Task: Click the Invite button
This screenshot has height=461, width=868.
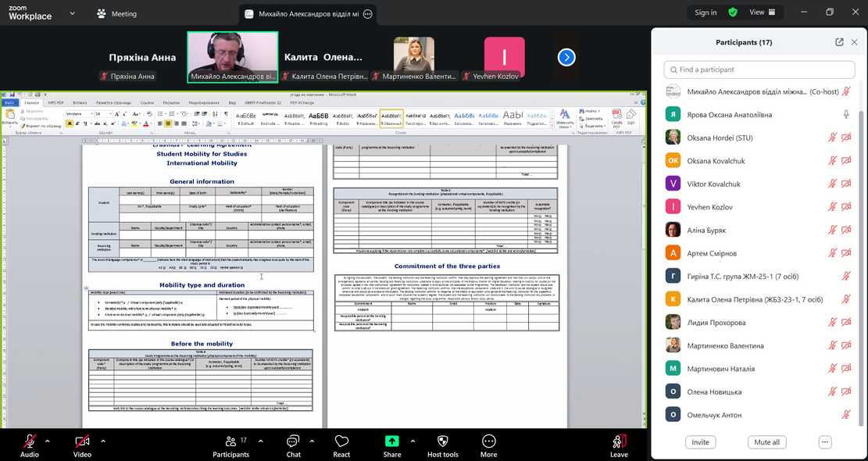Action: click(x=700, y=442)
